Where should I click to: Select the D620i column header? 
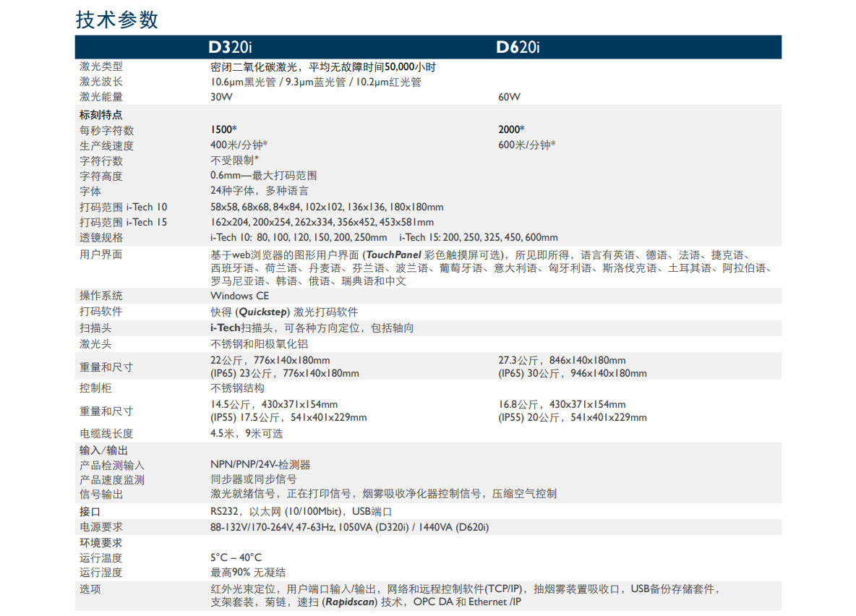518,48
